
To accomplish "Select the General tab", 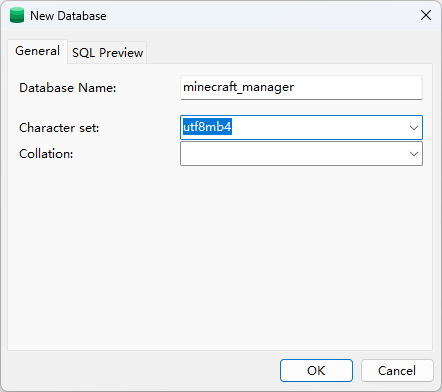I will coord(37,51).
